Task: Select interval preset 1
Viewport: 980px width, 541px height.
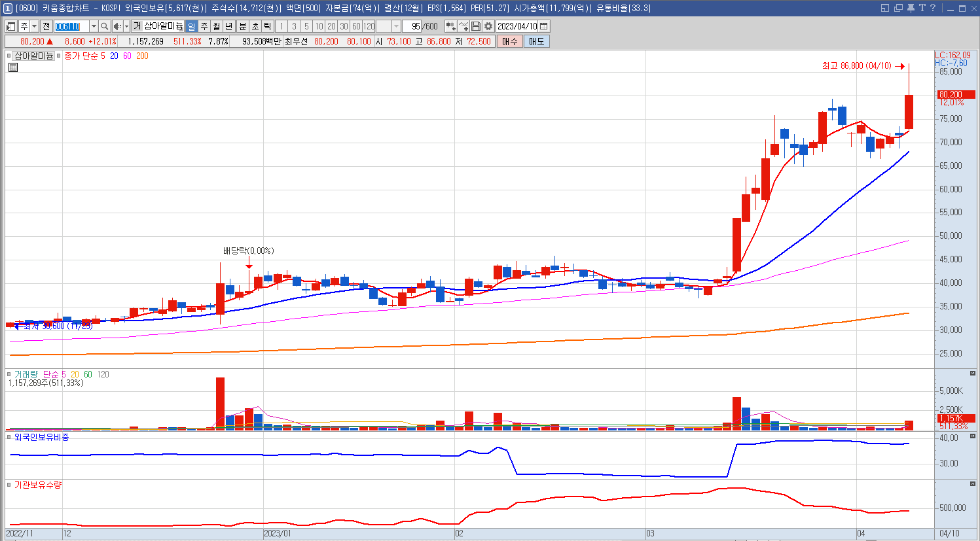Action: tap(281, 26)
